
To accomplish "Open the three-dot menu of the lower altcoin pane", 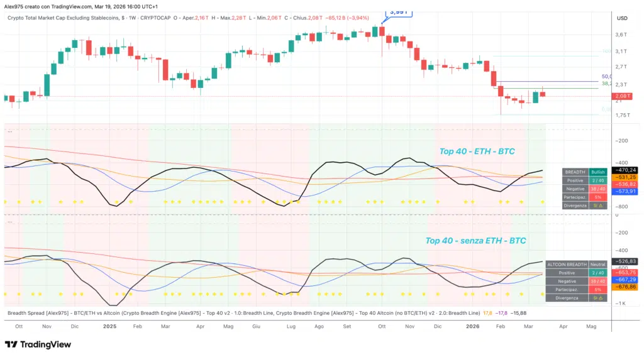I will (9, 222).
